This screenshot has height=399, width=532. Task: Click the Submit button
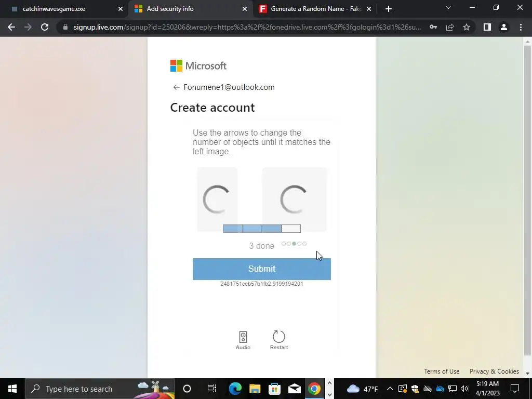click(x=262, y=269)
